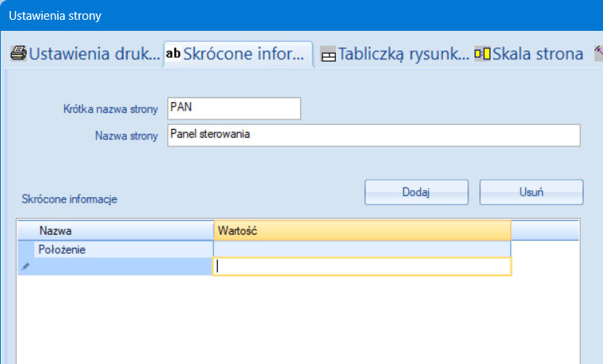
Task: Click the 'ab' icon on the Skrócone tab
Action: [173, 54]
